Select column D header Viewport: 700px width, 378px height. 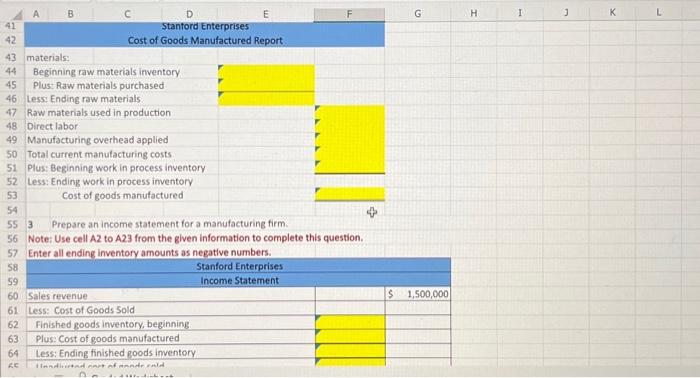tap(189, 14)
